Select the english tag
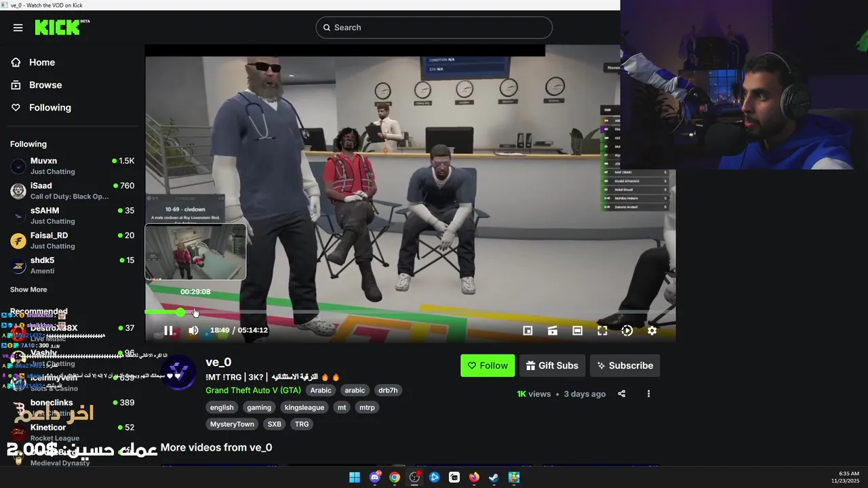Screen dimensions: 868x488 (x=222, y=407)
